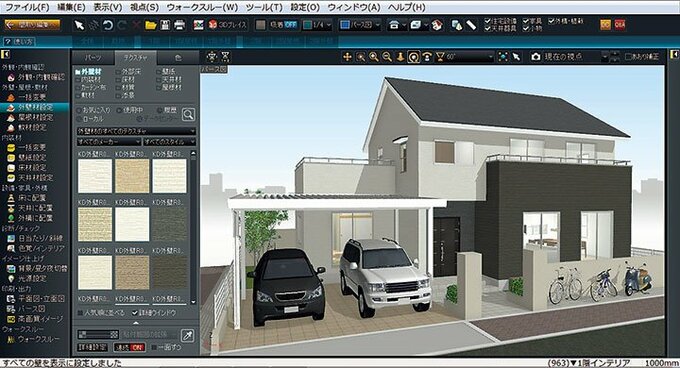Open 光源設定 in the left sidebar
Screen dimensions: 680x368
coord(31,278)
